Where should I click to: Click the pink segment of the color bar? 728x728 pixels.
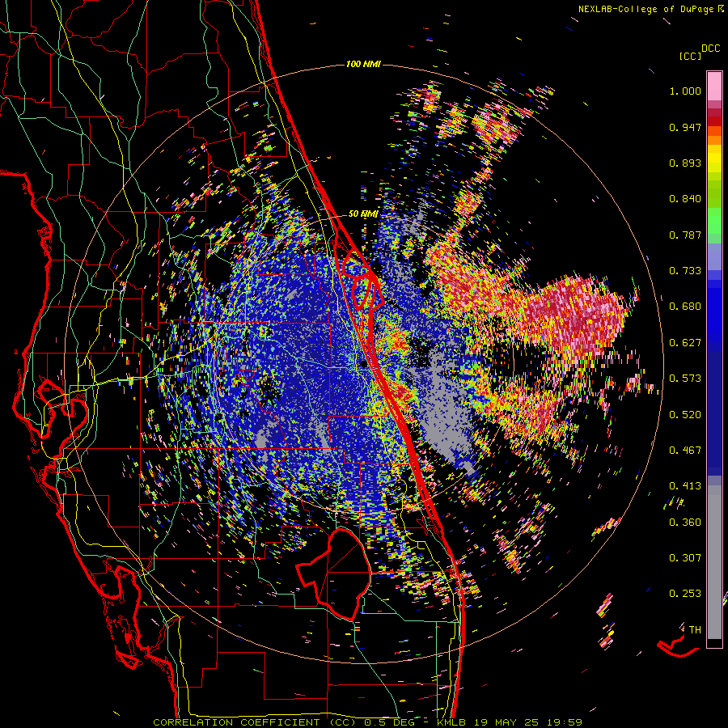714,87
